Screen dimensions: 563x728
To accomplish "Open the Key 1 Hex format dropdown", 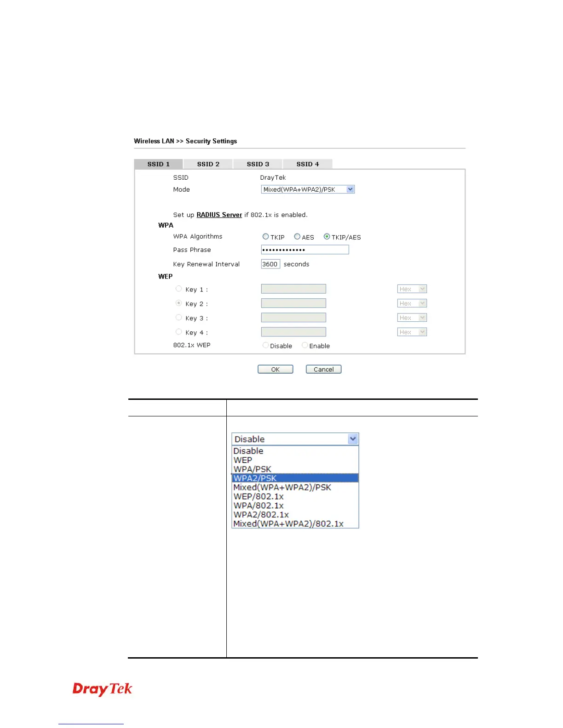I will coord(412,289).
